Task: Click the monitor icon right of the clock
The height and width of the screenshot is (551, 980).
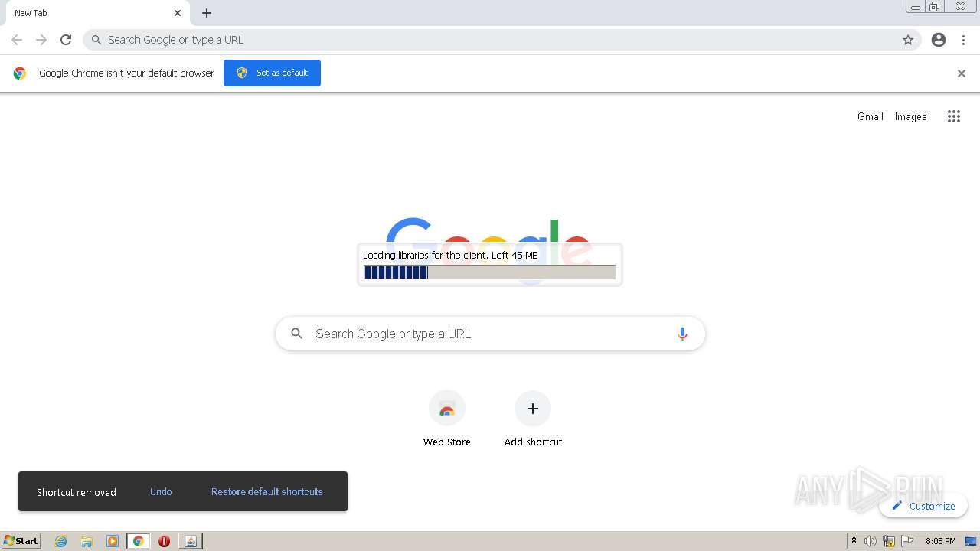Action: tap(971, 541)
